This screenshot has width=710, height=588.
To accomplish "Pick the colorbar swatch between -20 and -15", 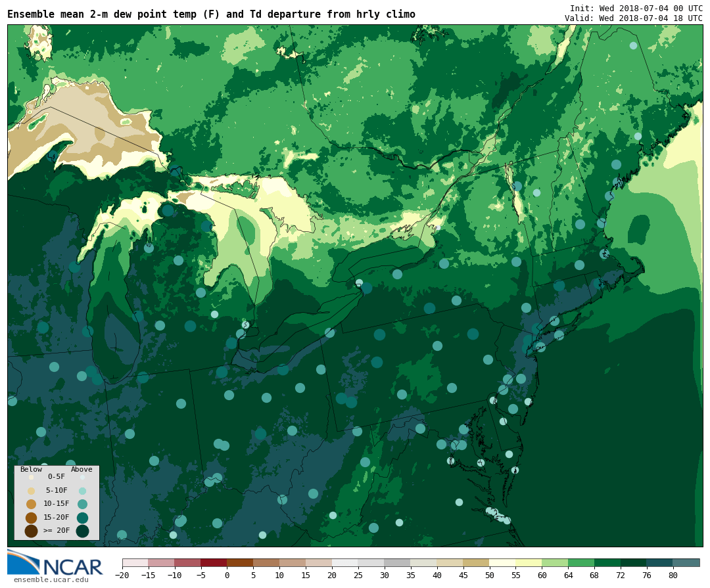I will click(135, 562).
